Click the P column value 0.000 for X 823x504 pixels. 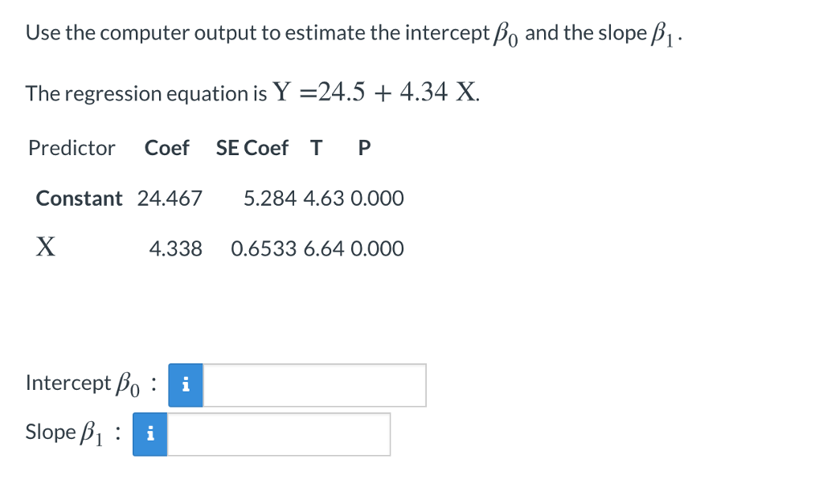click(377, 248)
